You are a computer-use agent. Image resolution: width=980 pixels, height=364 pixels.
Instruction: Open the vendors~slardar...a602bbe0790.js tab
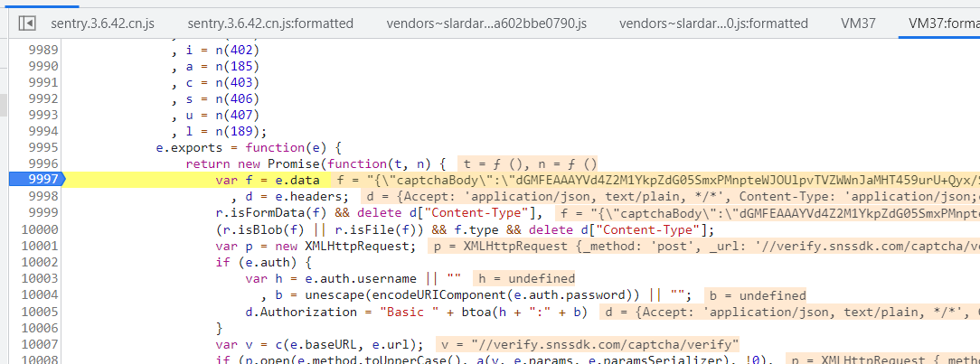coord(487,23)
